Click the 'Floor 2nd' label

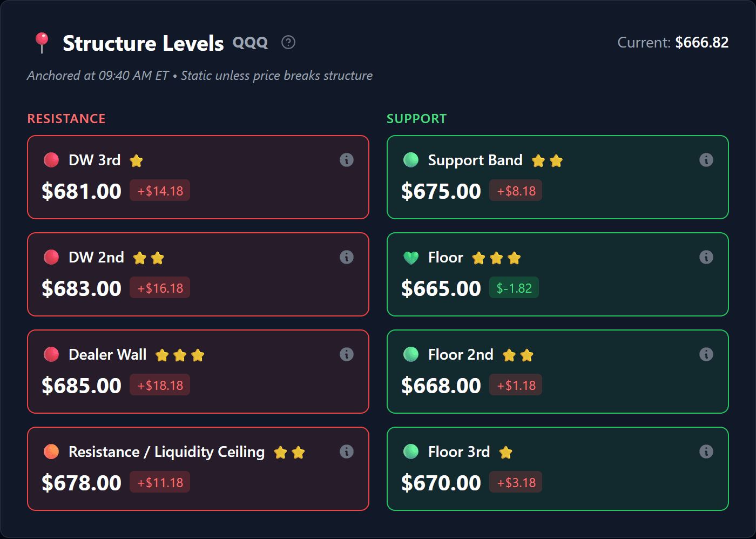461,354
